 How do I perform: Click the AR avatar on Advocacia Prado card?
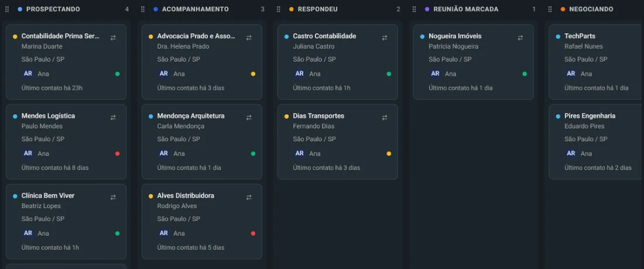[164, 74]
